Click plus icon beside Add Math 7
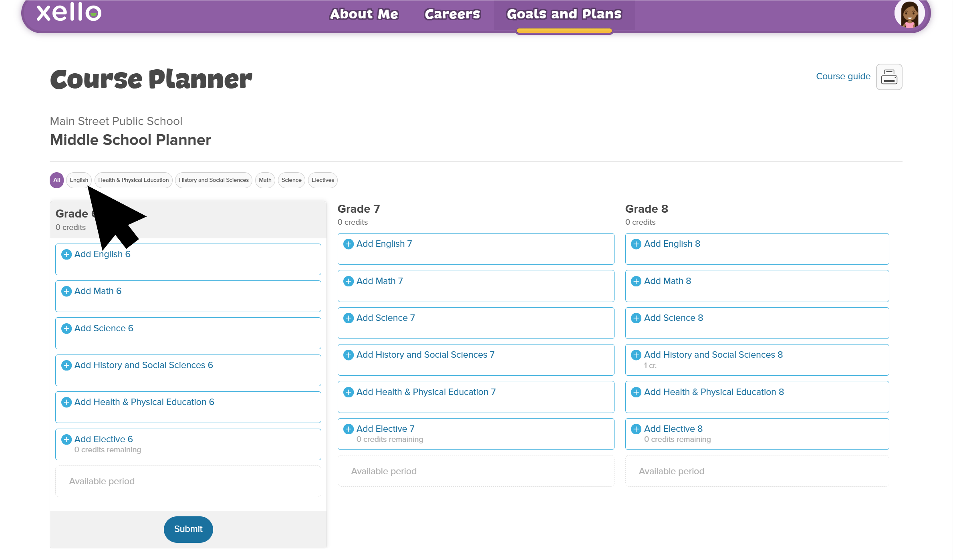Screen dimensions: 953x560 (349, 281)
